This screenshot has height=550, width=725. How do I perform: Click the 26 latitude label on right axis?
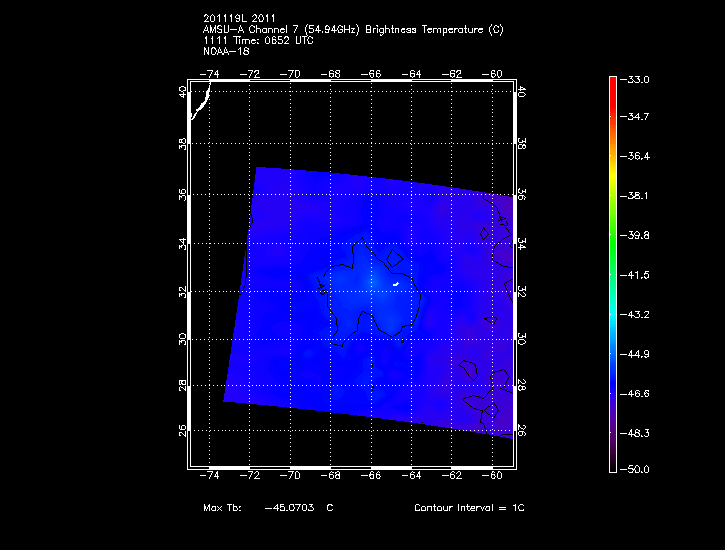tap(522, 431)
